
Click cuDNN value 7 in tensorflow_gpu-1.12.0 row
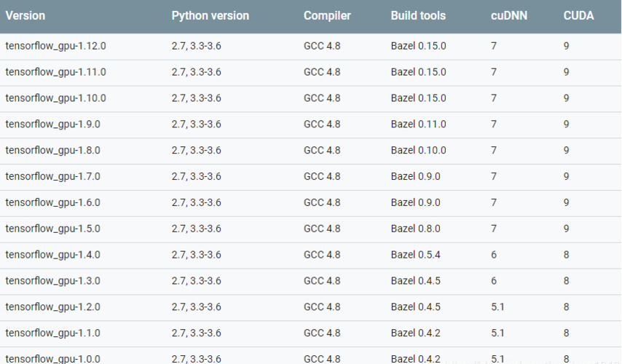pos(494,46)
